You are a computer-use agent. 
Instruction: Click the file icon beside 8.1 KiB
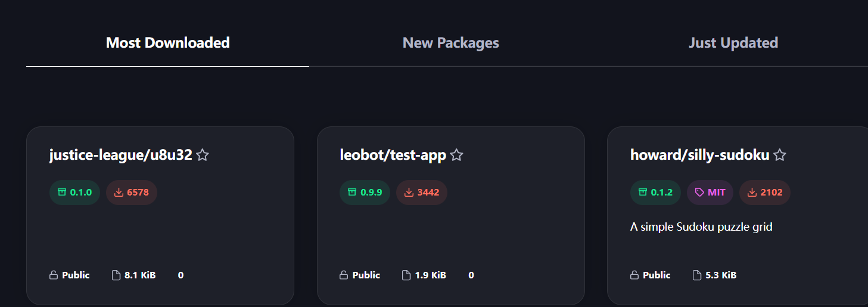116,275
